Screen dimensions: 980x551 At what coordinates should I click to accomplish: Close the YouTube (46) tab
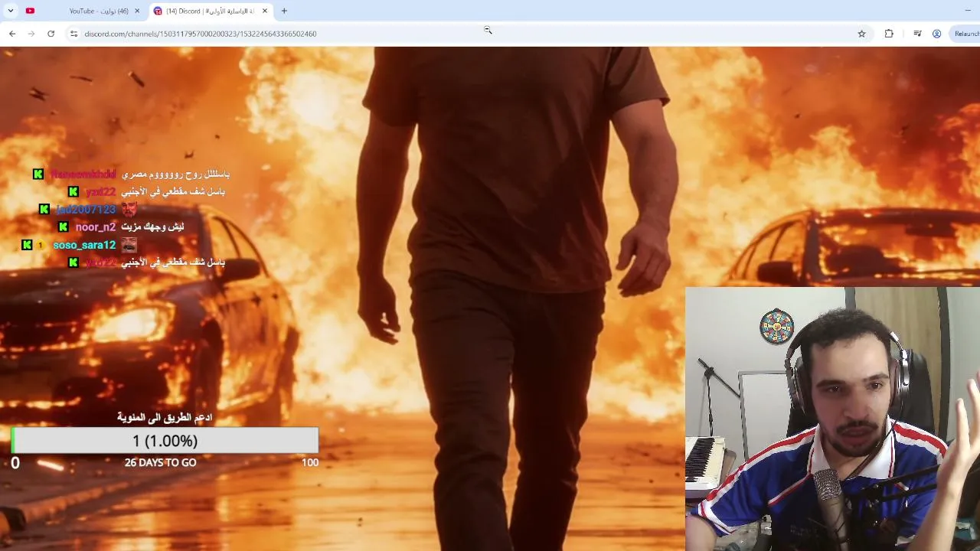(138, 11)
